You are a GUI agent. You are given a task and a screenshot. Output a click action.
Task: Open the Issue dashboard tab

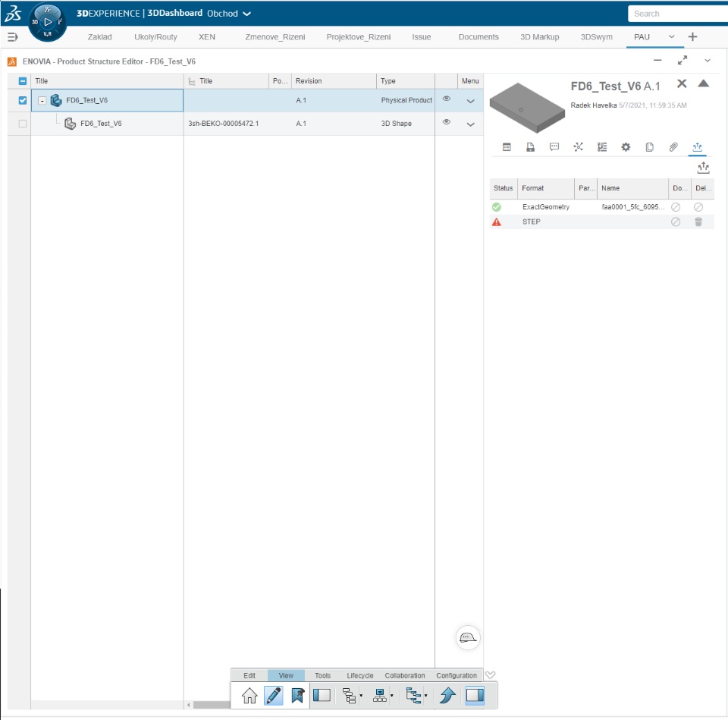tap(421, 36)
